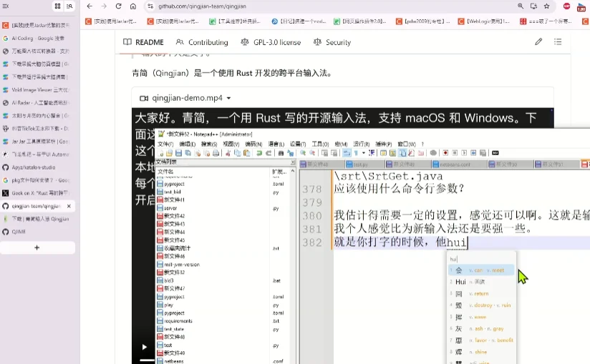Click Notepad++ cut scissors icon
Viewport: 590px width, 364px height.
228,153
